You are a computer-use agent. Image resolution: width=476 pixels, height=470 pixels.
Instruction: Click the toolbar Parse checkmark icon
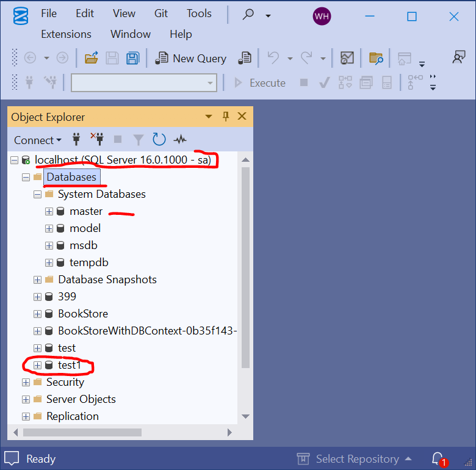[x=324, y=82]
